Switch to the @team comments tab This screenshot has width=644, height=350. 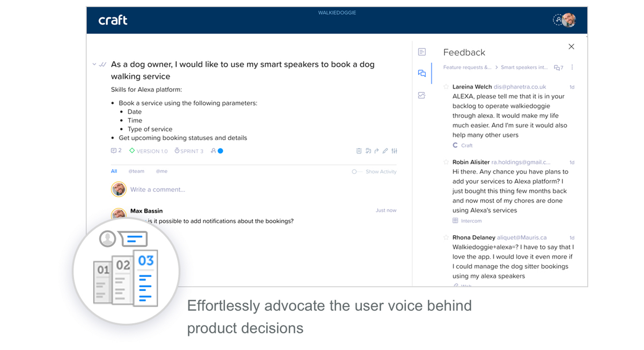pos(136,171)
